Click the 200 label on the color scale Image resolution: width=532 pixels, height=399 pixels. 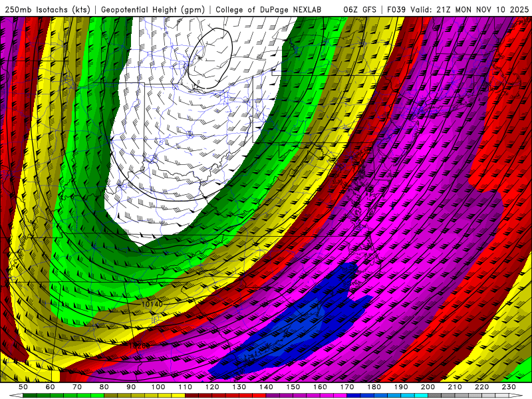click(x=428, y=387)
